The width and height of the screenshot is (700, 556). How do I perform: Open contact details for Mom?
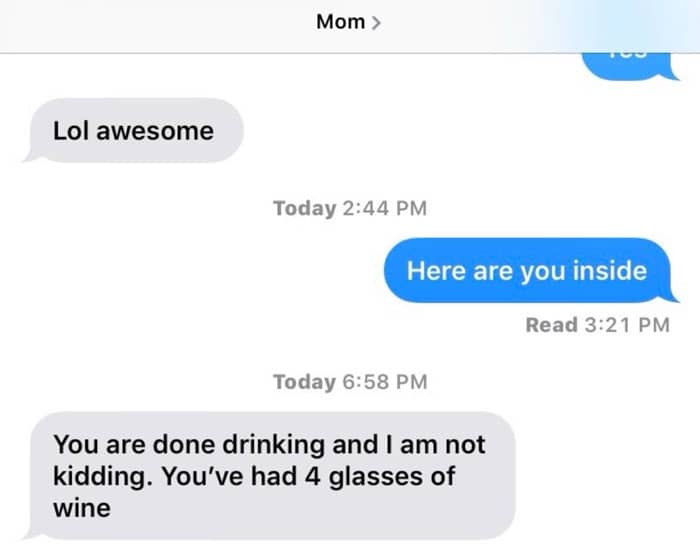point(341,21)
